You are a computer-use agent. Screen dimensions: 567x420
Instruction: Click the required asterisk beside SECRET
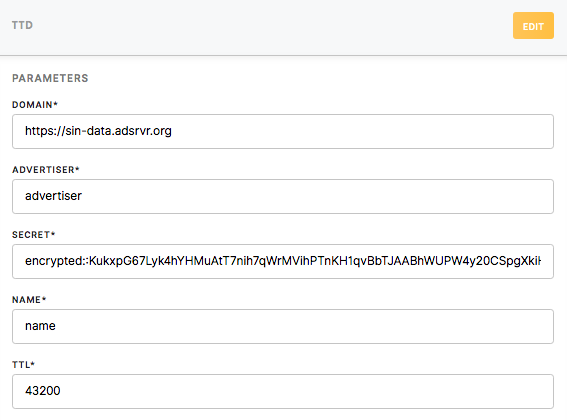coord(53,234)
